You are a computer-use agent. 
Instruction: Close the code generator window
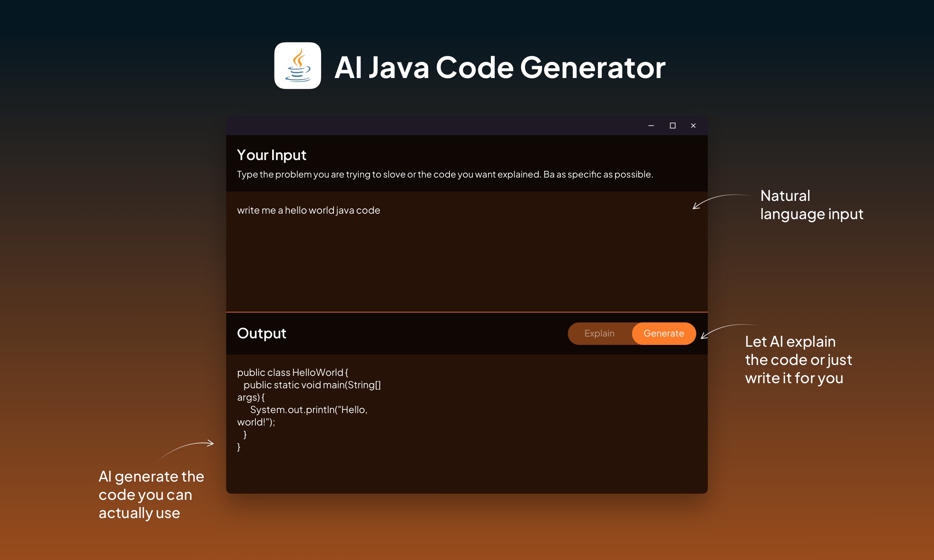coord(693,126)
